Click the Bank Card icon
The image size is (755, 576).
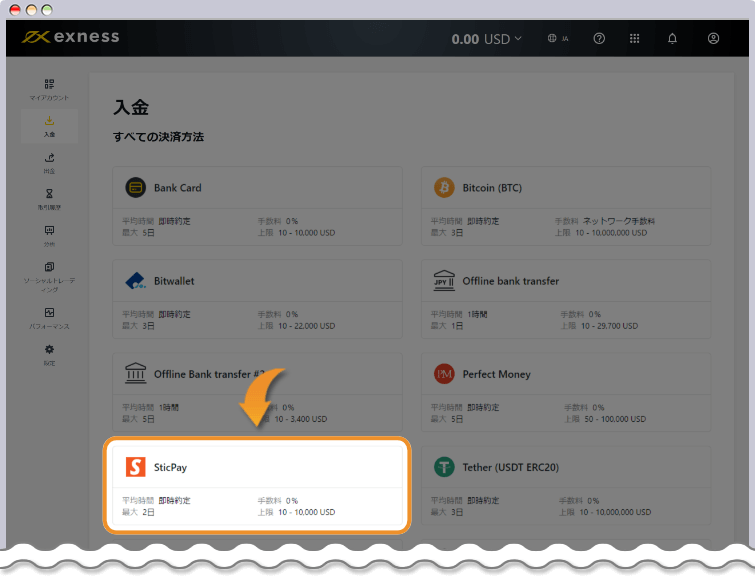[136, 187]
